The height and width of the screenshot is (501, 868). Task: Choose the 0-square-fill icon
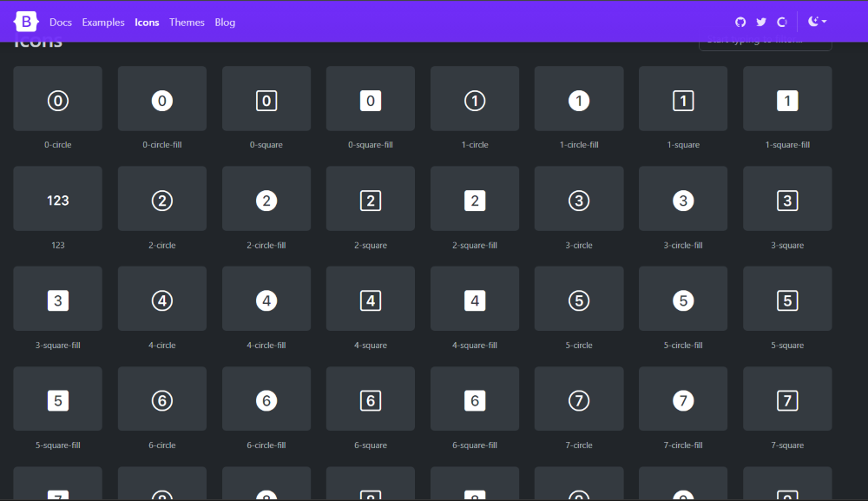click(371, 98)
